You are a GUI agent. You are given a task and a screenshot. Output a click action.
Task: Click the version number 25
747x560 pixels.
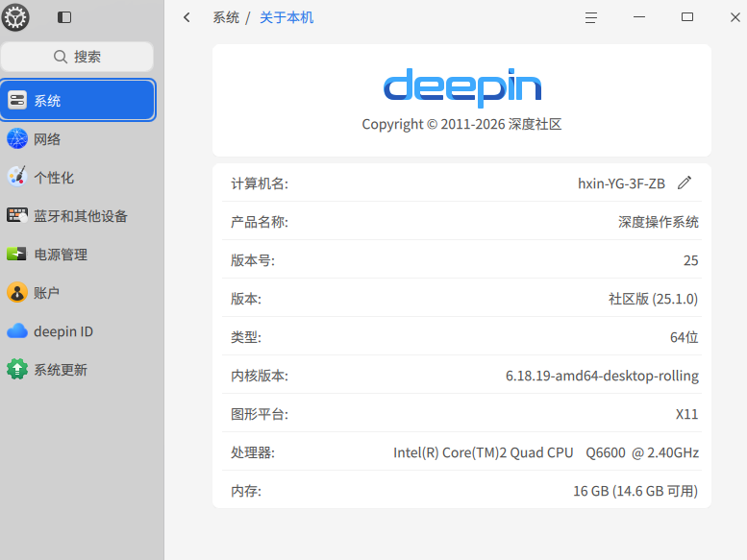(691, 260)
